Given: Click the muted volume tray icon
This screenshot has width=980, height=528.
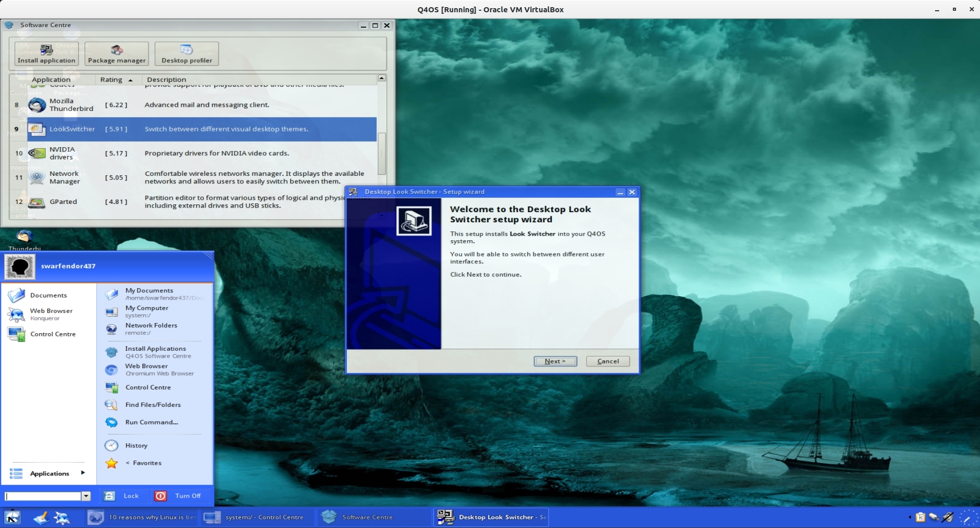Looking at the screenshot, I should [948, 517].
